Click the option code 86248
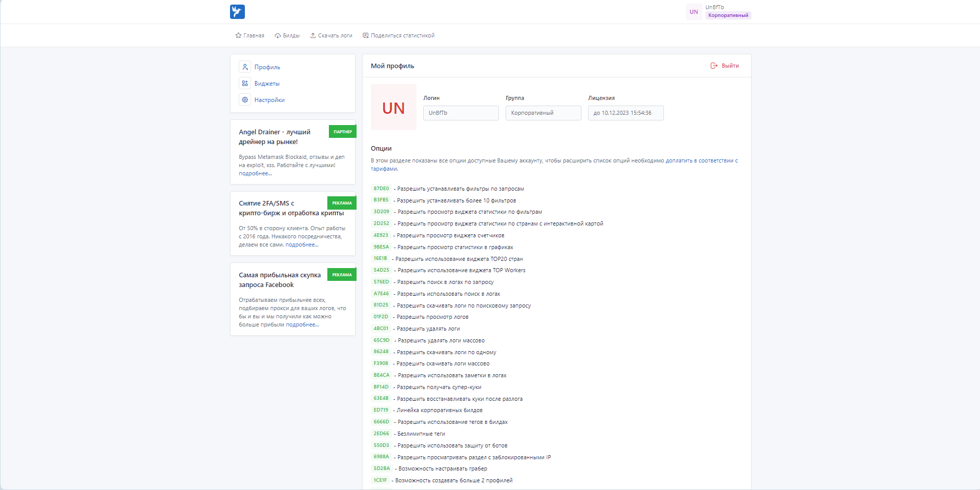The height and width of the screenshot is (490, 980). (x=381, y=352)
